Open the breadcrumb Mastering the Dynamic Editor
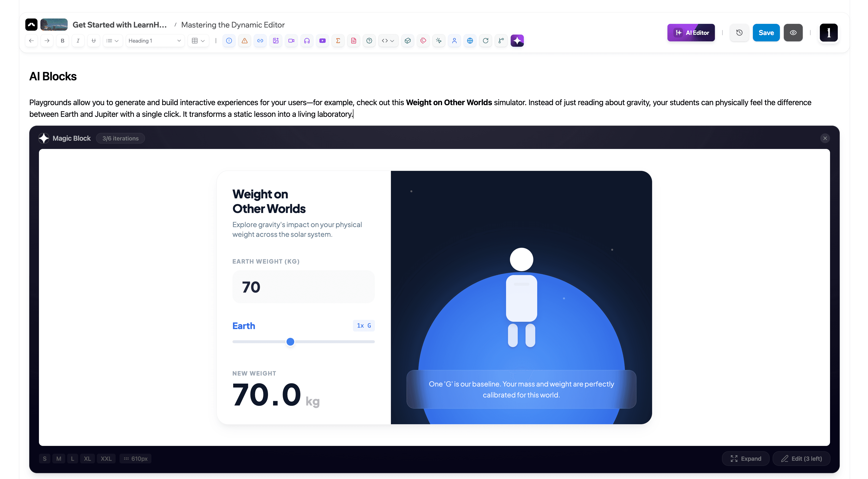 [x=233, y=25]
